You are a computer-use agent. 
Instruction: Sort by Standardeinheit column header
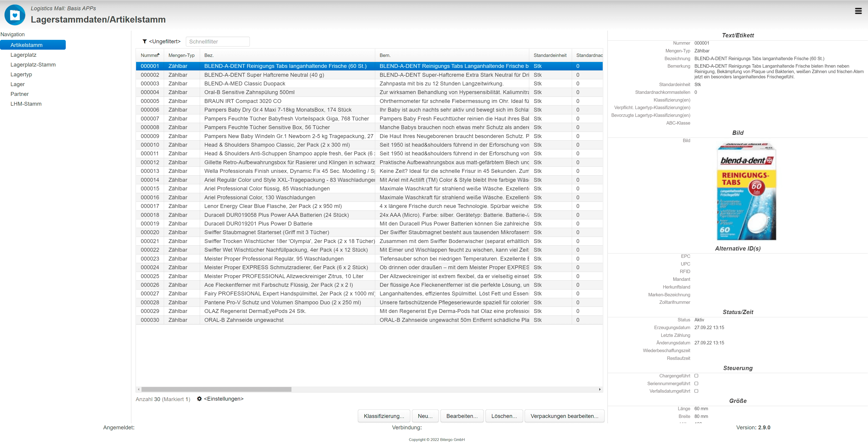tap(550, 55)
